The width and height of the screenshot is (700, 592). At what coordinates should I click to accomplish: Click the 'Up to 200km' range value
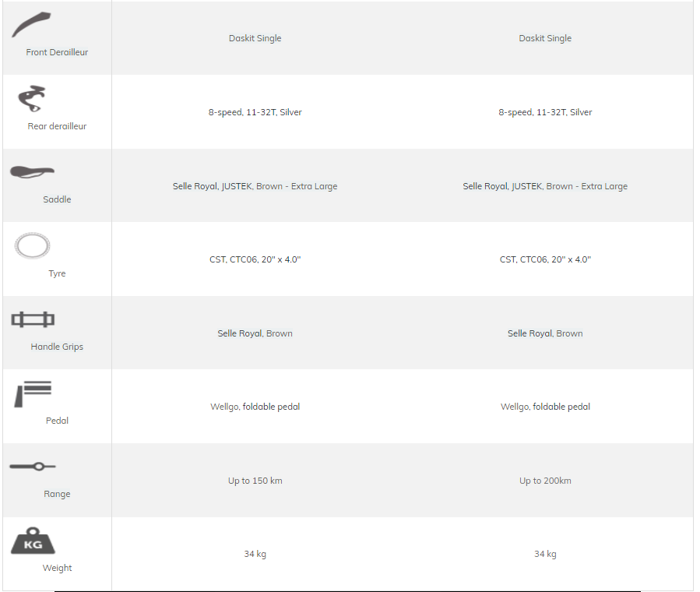pyautogui.click(x=545, y=481)
